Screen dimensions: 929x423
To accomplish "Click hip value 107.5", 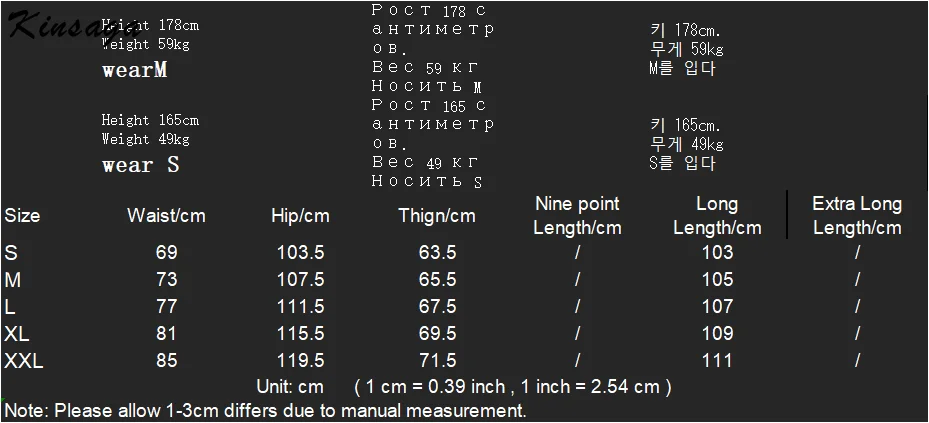I will (x=300, y=280).
